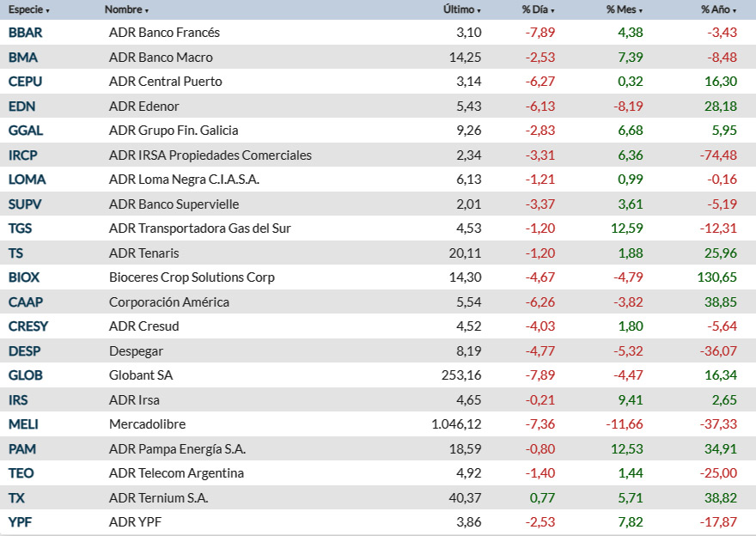This screenshot has width=756, height=536.
Task: Select the name ADR Central Puerto
Action: (165, 82)
